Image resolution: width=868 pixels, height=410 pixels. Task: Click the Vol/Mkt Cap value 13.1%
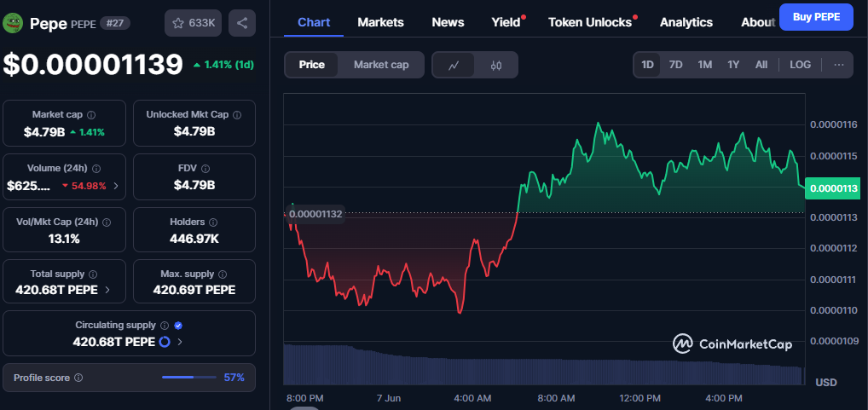pyautogui.click(x=64, y=239)
